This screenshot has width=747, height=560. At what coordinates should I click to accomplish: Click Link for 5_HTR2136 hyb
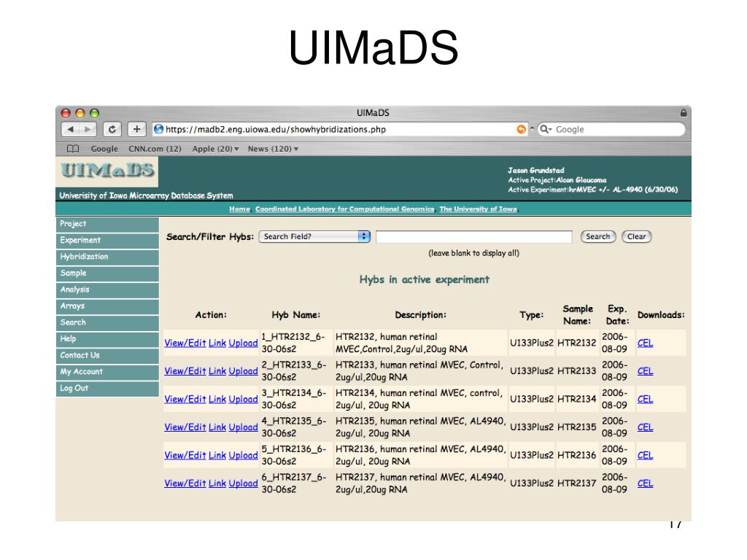click(217, 455)
